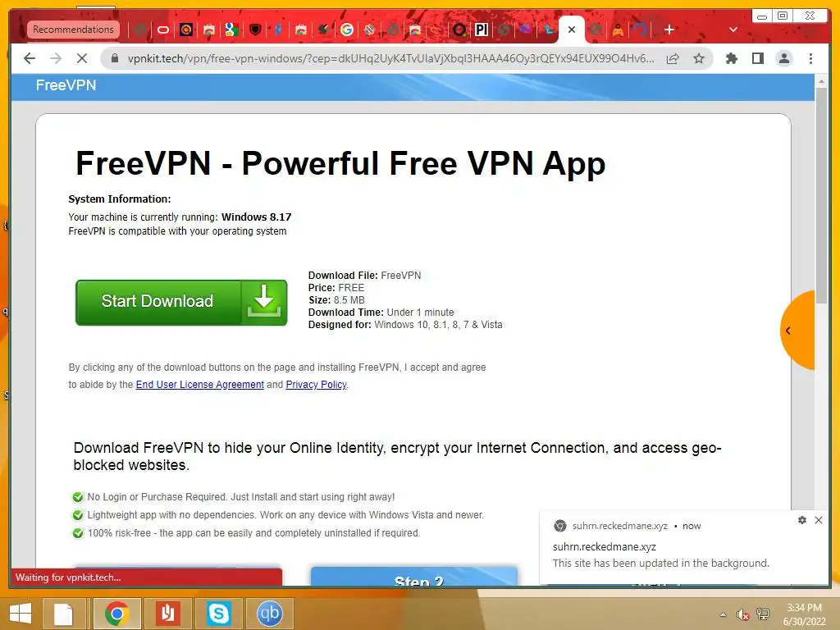This screenshot has height=630, width=840.
Task: Click the muted volume tray icon
Action: pos(742,614)
